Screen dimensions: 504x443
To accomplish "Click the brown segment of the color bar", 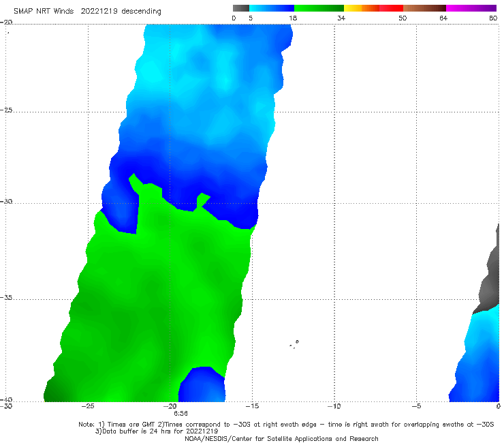I will click(424, 8).
